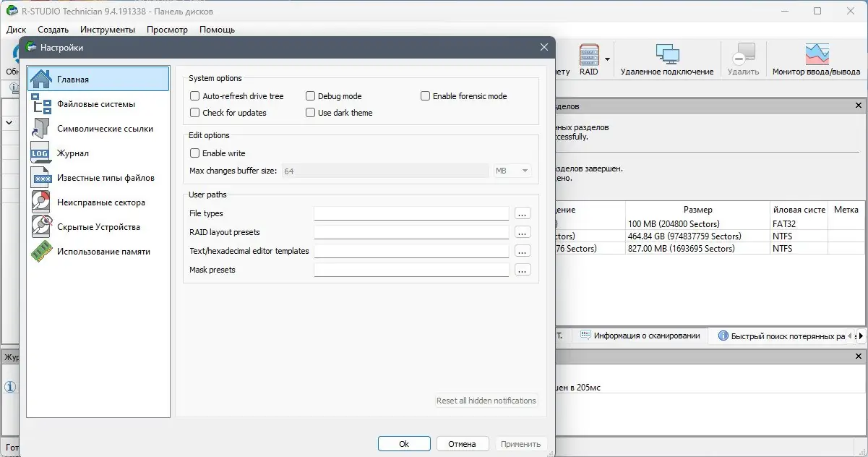Image resolution: width=868 pixels, height=457 pixels.
Task: Collapse the drive tree with the chevron
Action: point(9,122)
